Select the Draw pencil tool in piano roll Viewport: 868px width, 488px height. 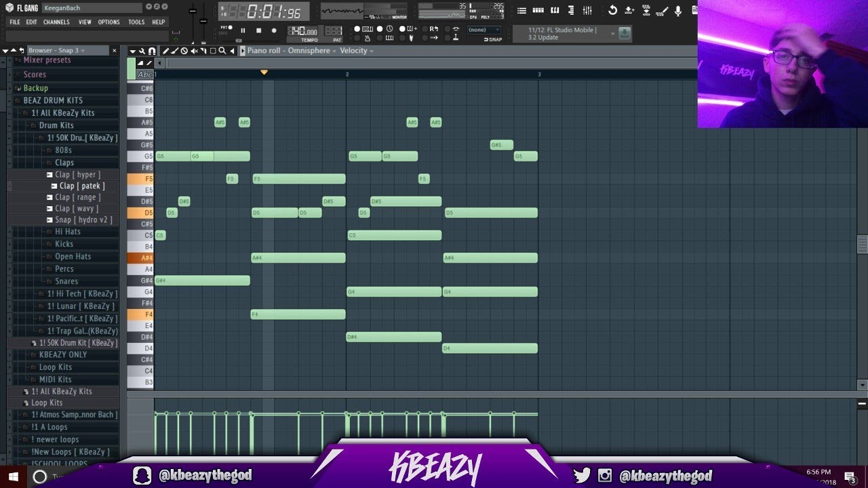point(165,51)
